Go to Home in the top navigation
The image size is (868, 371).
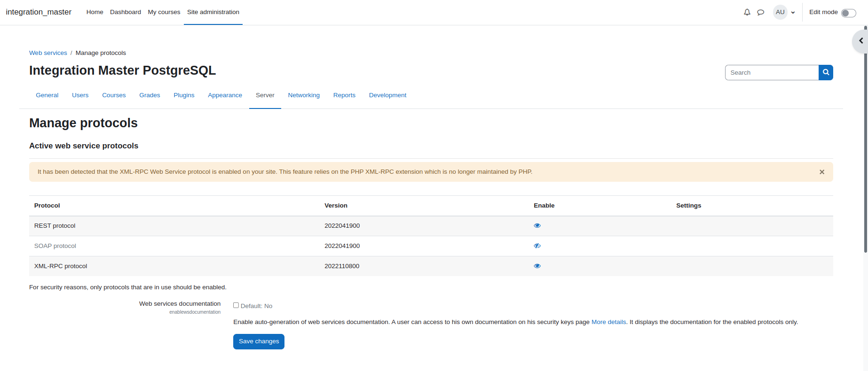(95, 12)
